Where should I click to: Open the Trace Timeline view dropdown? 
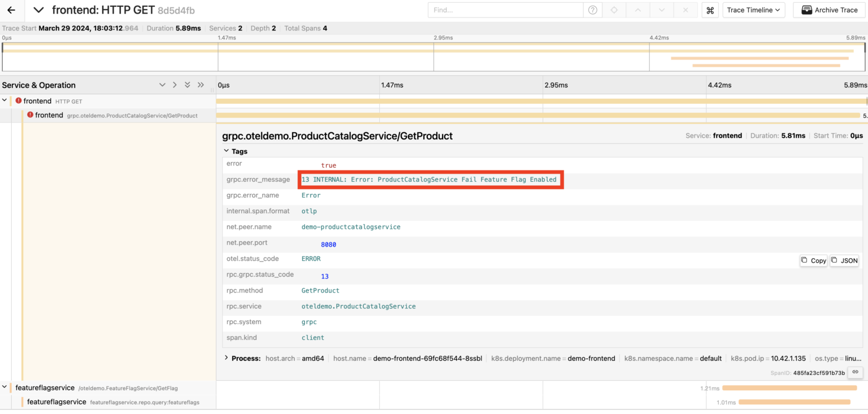coord(753,10)
